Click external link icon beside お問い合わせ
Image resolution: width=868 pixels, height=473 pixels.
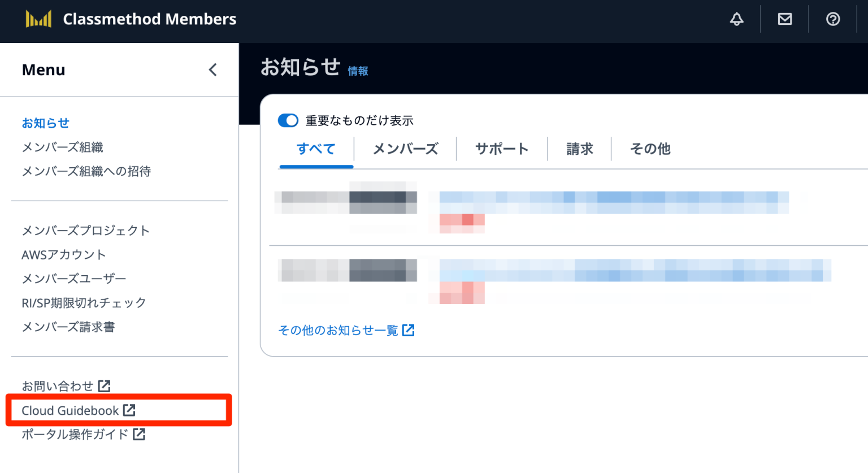105,385
